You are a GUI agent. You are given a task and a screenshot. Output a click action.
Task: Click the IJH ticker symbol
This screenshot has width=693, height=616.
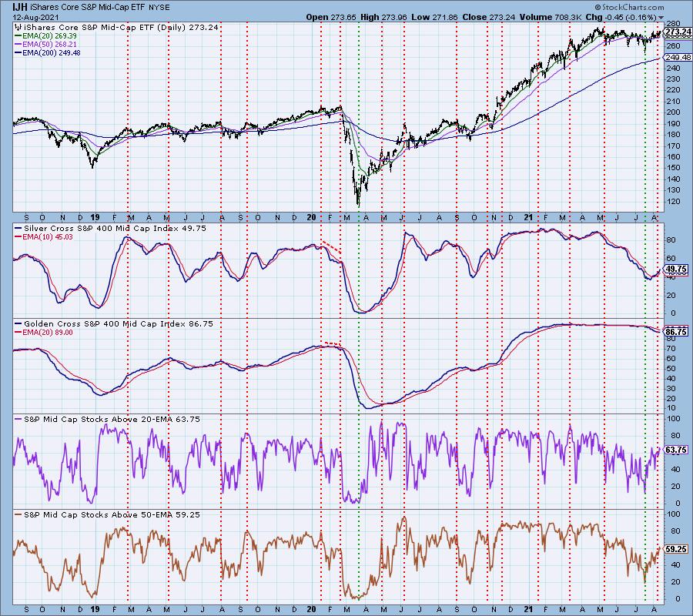click(x=22, y=7)
